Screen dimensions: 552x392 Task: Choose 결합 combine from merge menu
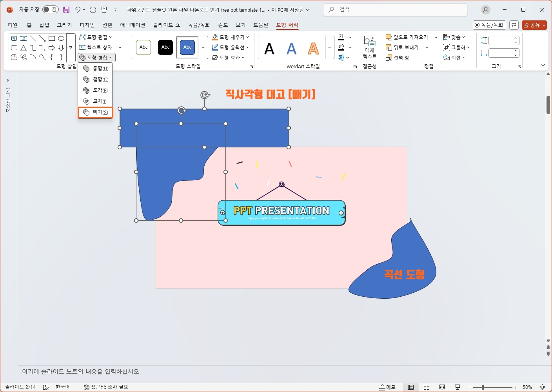(96, 80)
